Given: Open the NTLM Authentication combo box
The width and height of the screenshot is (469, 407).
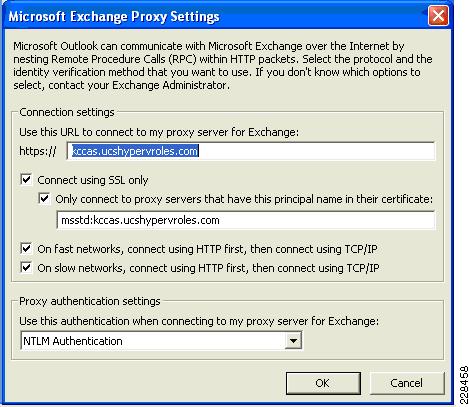Looking at the screenshot, I should point(161,341).
